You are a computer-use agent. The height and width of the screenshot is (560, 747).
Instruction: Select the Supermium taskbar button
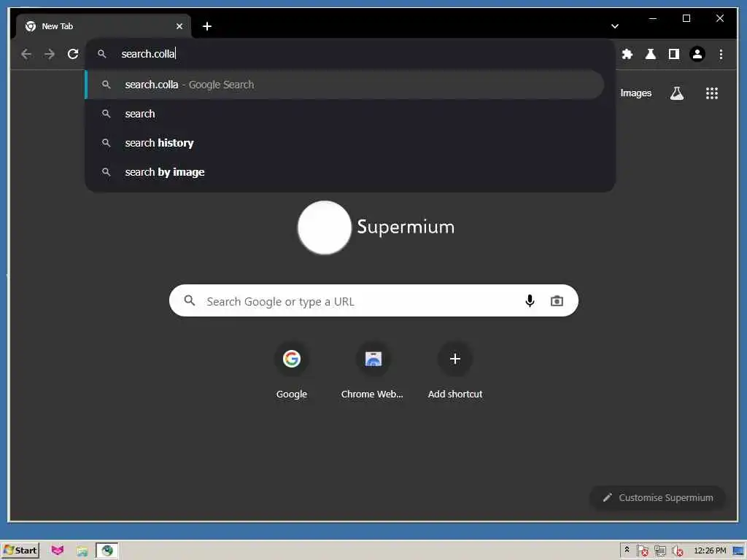tap(107, 551)
